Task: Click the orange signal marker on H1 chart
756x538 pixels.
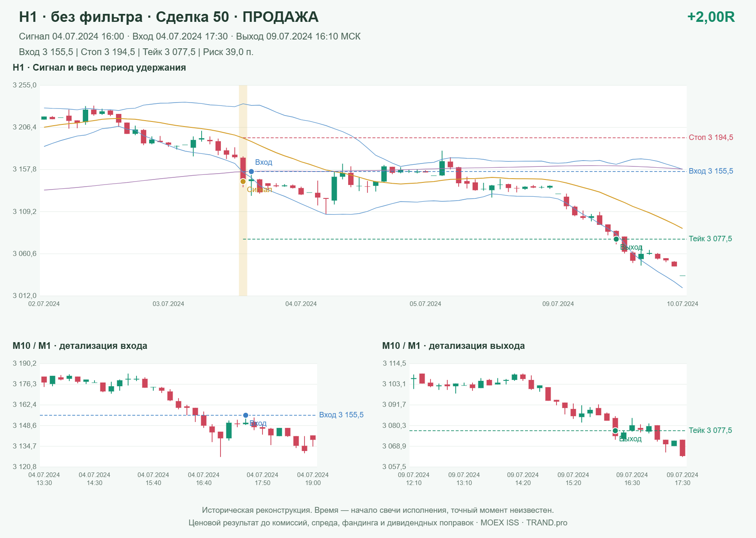Action: [243, 182]
